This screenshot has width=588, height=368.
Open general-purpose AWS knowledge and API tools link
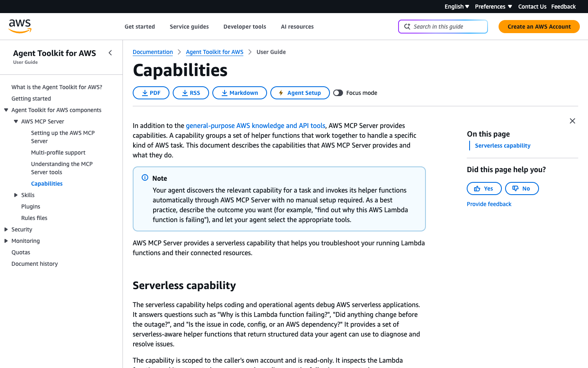[x=256, y=126]
